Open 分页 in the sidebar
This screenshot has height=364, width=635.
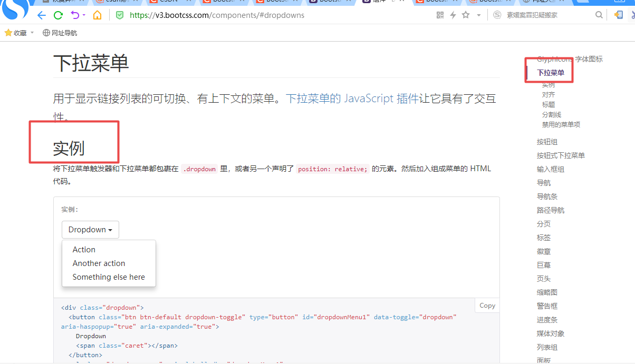tap(544, 224)
